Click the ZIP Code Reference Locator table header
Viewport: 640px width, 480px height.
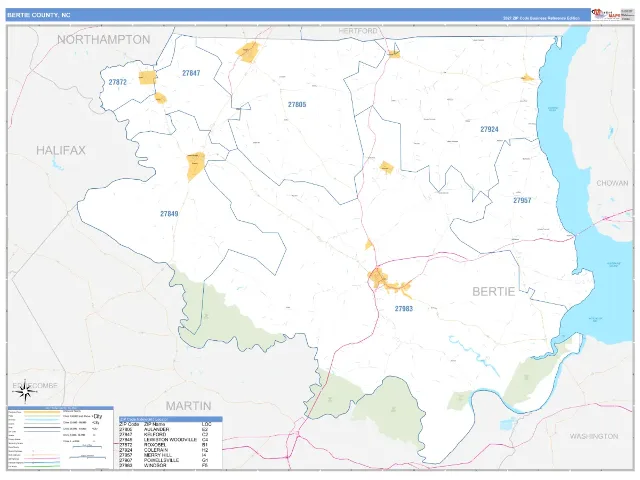click(x=171, y=419)
